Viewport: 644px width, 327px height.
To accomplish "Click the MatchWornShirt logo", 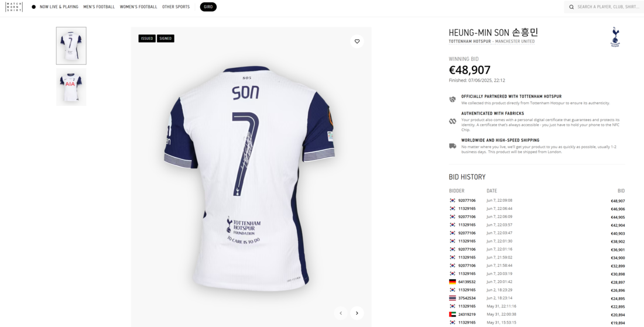I will (x=14, y=7).
